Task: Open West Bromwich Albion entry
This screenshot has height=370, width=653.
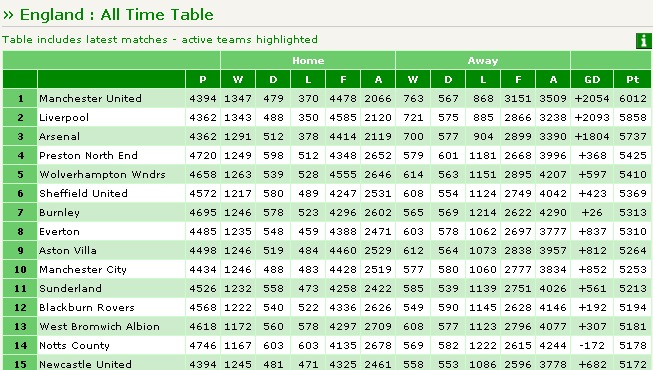Action: coord(100,326)
